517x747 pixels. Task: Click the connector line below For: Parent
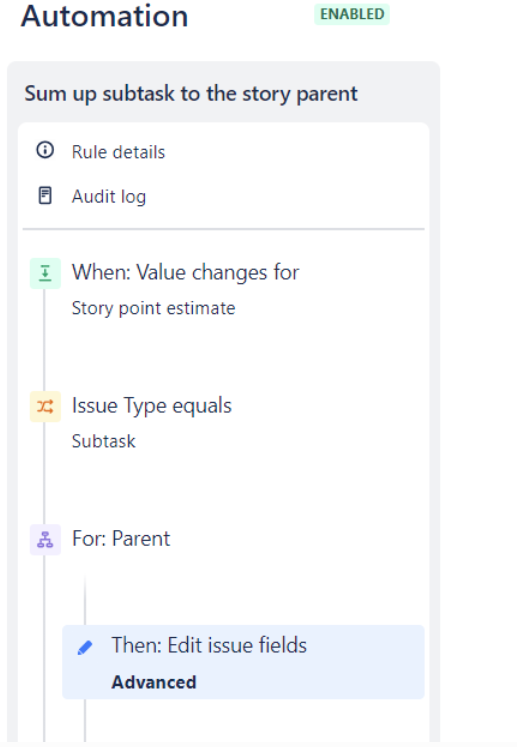85,600
